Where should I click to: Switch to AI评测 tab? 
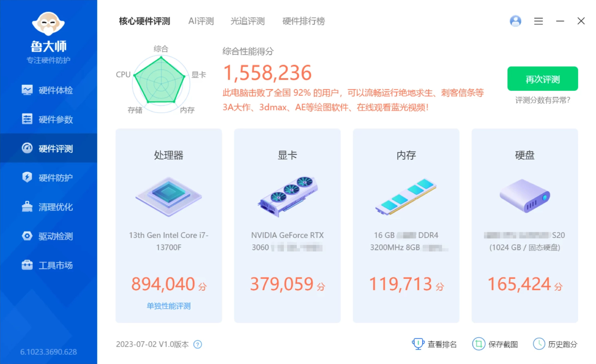pyautogui.click(x=201, y=21)
